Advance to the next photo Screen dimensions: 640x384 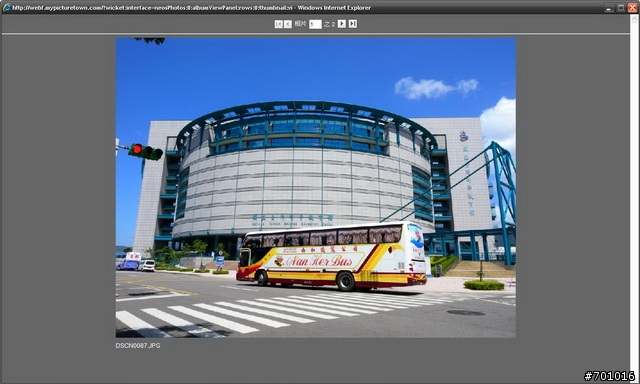pos(342,24)
